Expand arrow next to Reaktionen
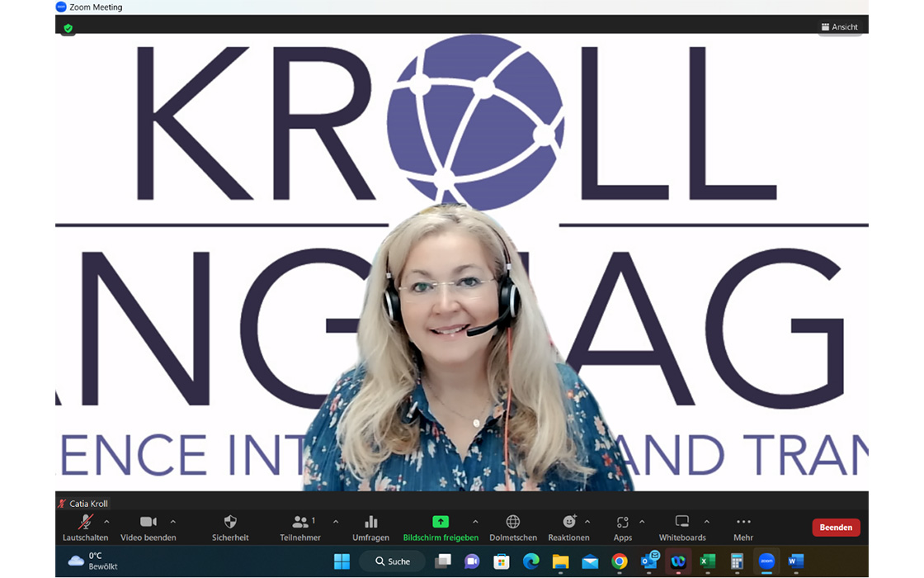 click(587, 522)
